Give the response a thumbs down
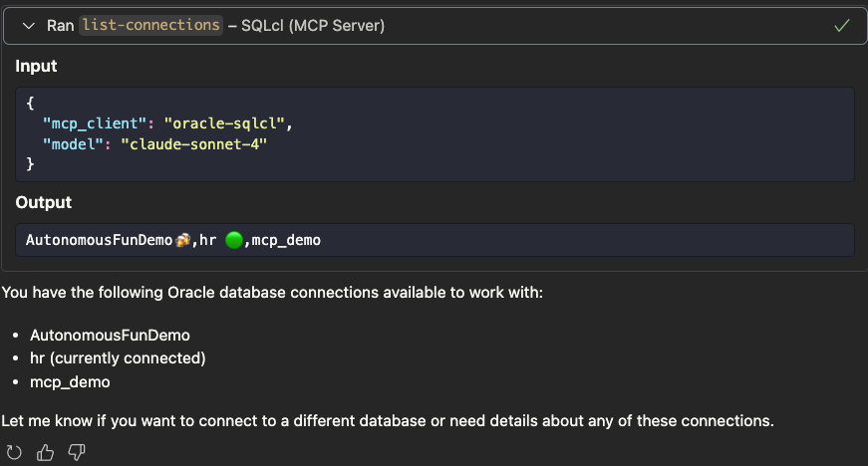868x466 pixels. pyautogui.click(x=77, y=453)
